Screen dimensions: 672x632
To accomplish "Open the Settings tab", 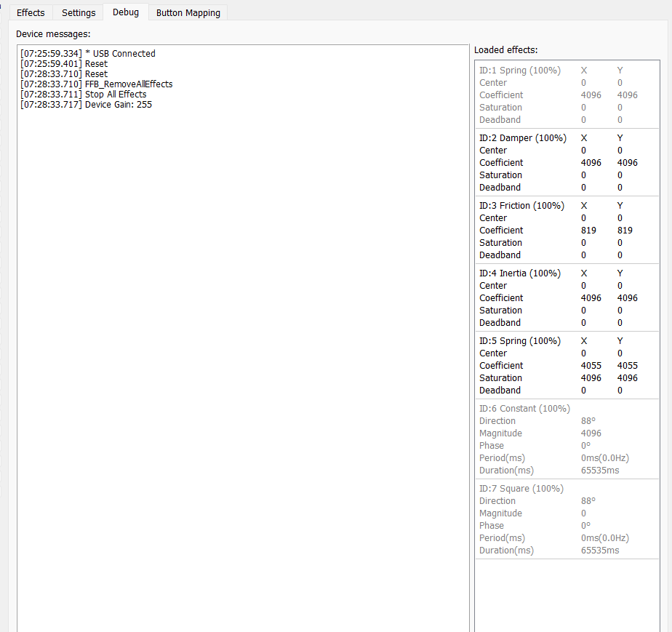I will [79, 12].
